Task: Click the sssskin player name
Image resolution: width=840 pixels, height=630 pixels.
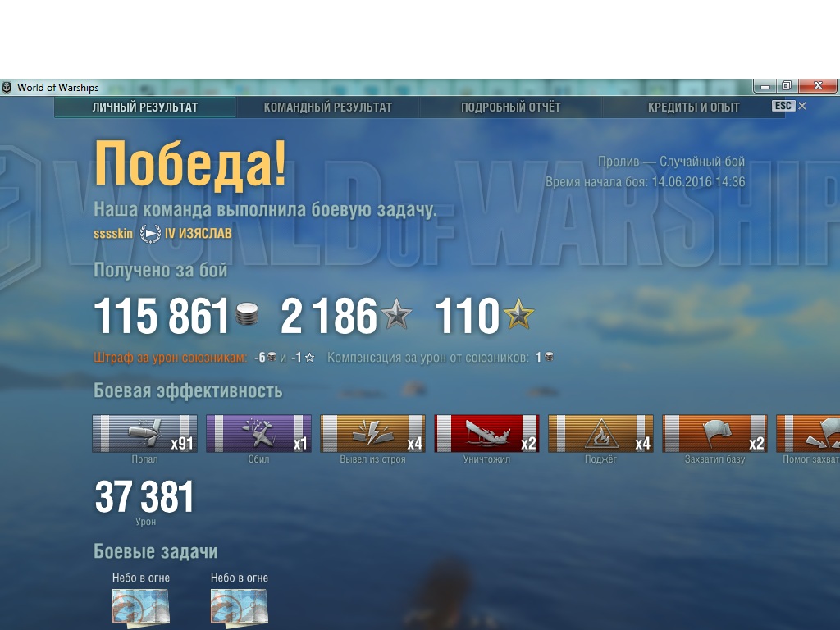Action: coord(113,234)
